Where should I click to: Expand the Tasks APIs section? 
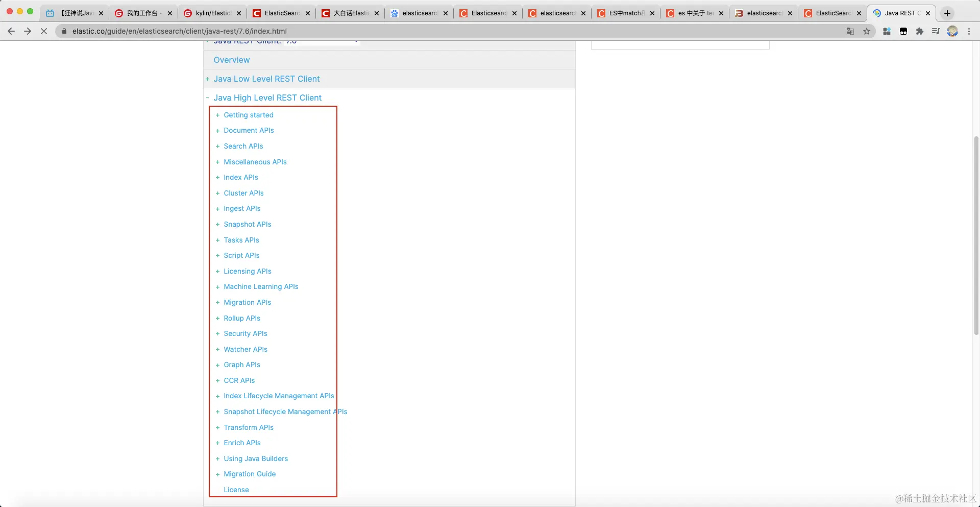pos(217,240)
